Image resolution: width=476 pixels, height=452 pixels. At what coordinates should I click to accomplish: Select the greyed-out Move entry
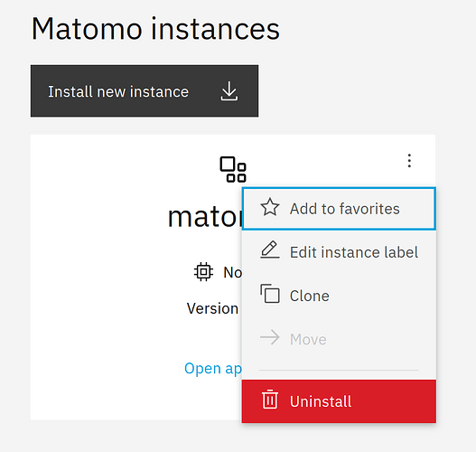(339, 339)
